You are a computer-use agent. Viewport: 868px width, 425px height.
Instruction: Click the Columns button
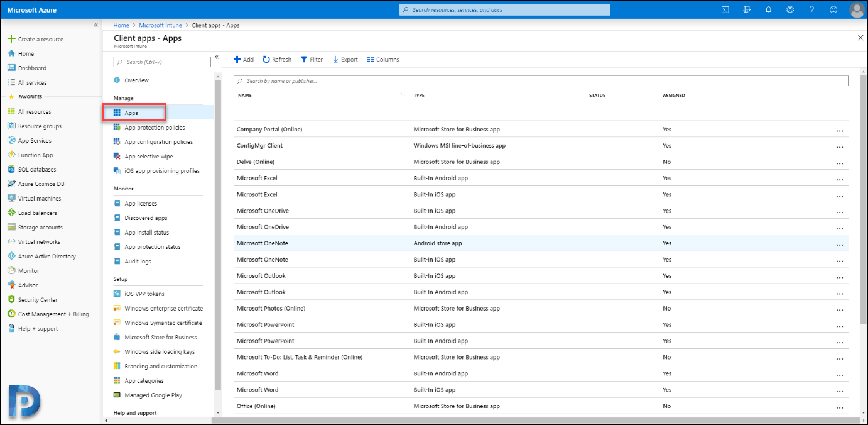tap(382, 60)
